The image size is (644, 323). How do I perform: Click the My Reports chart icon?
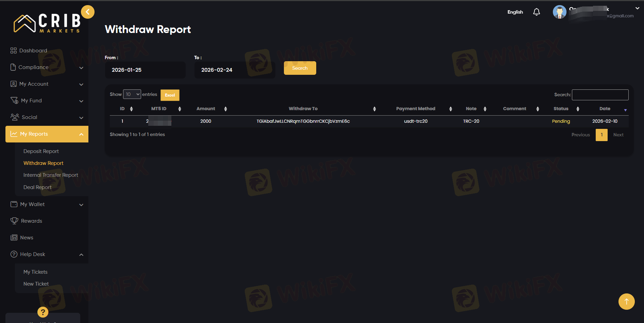14,134
